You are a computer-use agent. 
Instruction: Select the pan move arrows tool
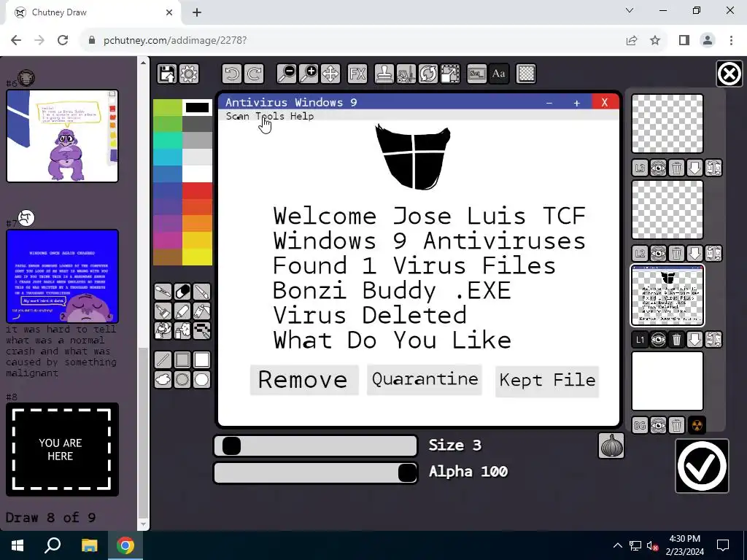(330, 74)
